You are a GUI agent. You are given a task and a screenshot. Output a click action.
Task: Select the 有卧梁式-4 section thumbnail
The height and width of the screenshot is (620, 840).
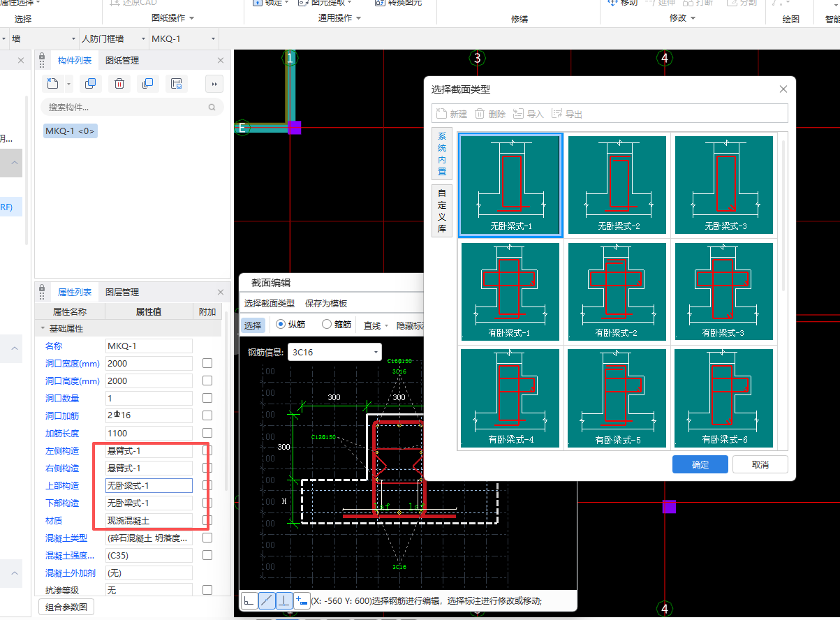(510, 399)
